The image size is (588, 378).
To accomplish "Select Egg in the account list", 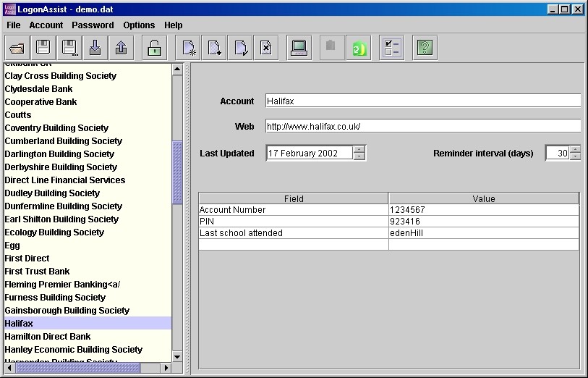I will click(88, 245).
